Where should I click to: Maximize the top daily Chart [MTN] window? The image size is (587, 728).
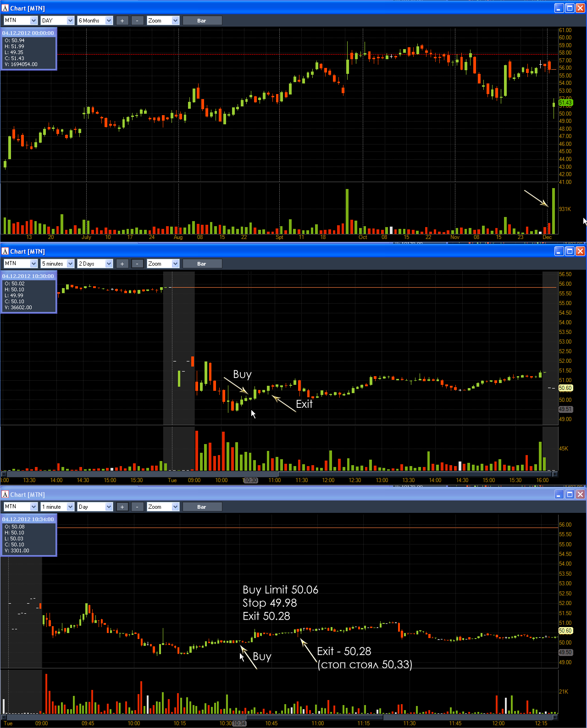coord(570,8)
